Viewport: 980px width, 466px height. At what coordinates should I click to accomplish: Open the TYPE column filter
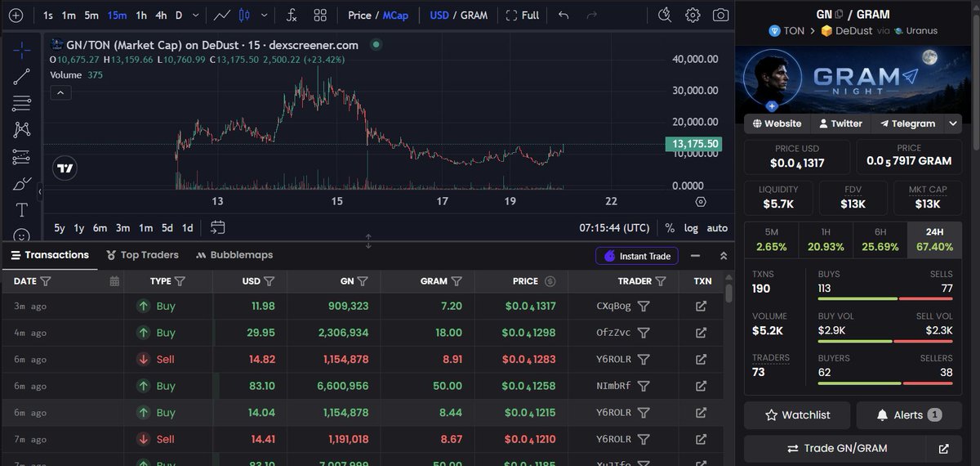click(x=180, y=280)
